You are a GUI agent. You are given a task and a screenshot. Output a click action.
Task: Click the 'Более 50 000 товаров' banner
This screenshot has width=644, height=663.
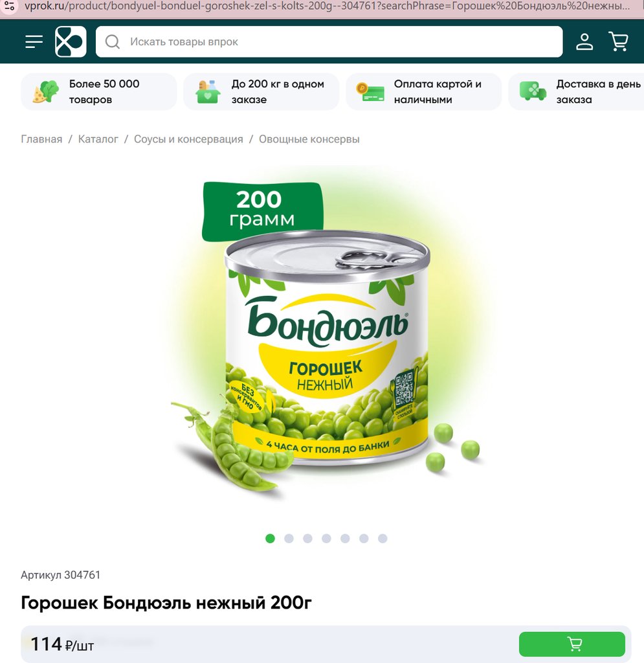tap(99, 92)
